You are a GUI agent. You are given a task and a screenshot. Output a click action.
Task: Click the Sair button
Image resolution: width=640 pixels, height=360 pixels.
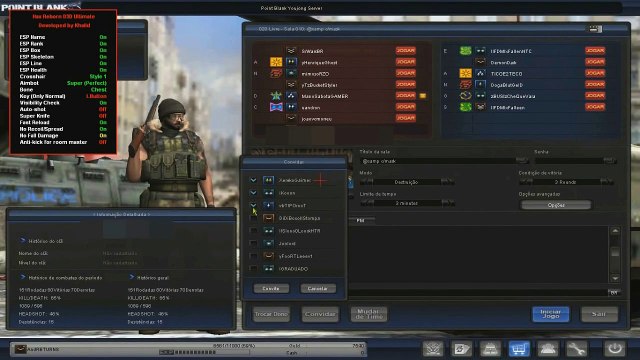599,314
